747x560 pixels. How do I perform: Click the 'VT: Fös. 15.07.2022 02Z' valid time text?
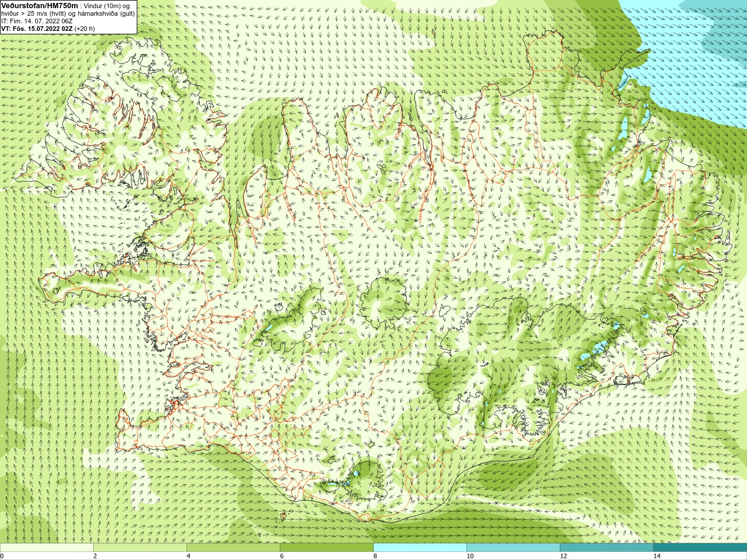pyautogui.click(x=37, y=28)
